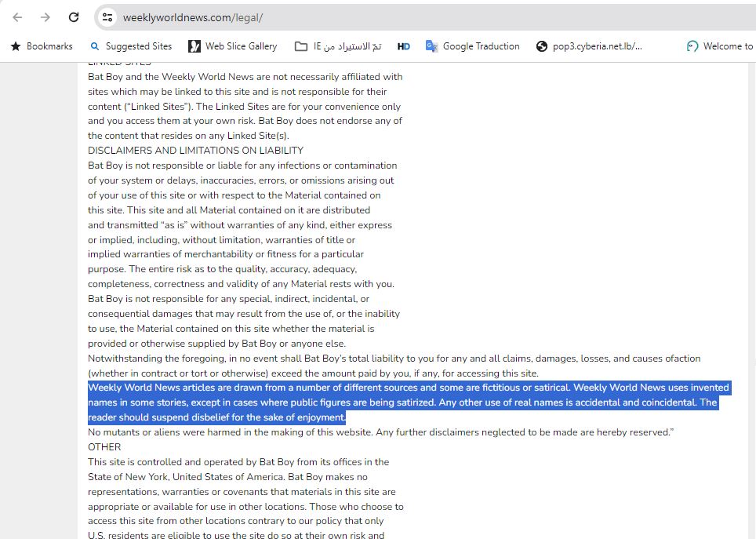The width and height of the screenshot is (756, 539).
Task: Open the pop3.cyberia.net.lb bookmark
Action: [x=589, y=46]
